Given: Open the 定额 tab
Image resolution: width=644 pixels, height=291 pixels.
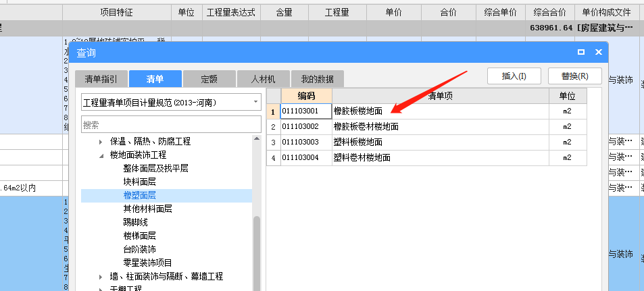Looking at the screenshot, I should [x=209, y=79].
